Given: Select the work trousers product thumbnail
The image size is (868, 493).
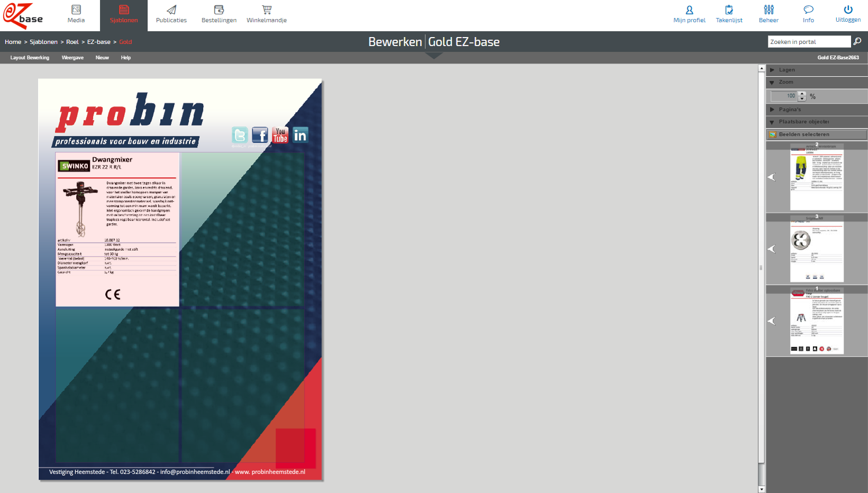Looking at the screenshot, I should point(817,177).
